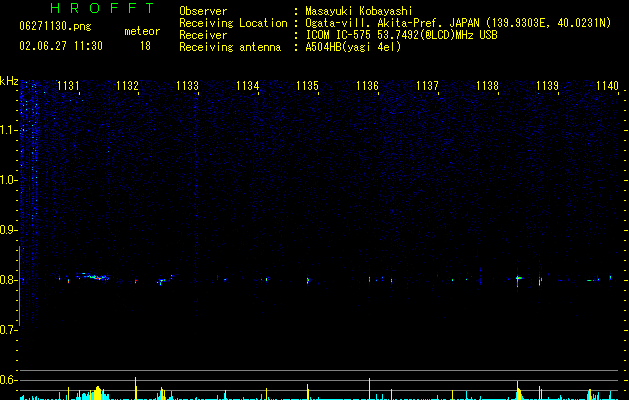The height and width of the screenshot is (400, 629).
Task: Click the meteor label
Action: click(x=142, y=31)
